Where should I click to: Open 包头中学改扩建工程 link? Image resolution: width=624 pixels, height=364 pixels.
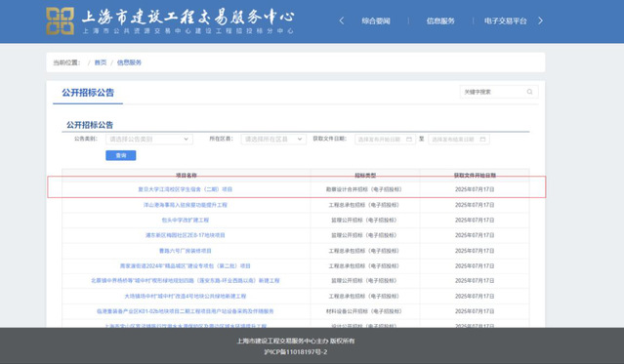185,220
